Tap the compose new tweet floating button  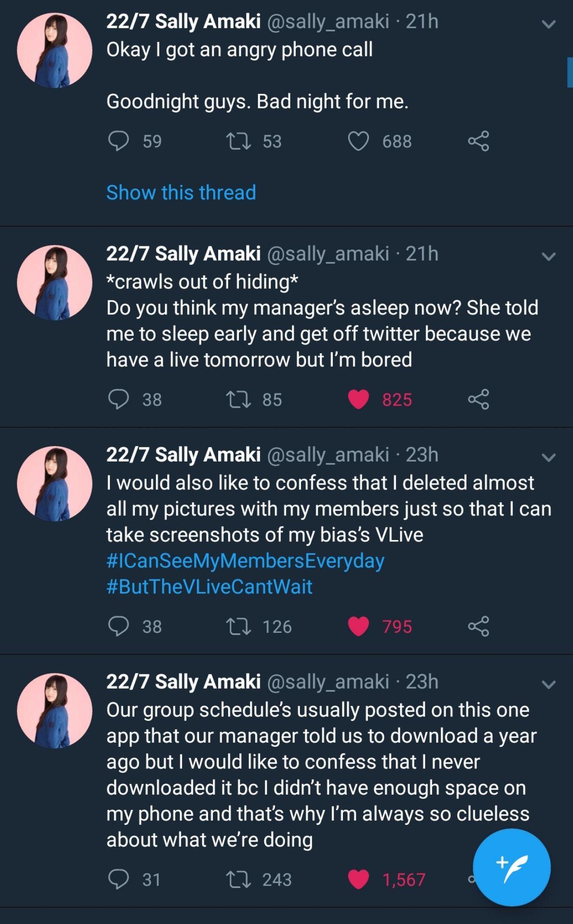[511, 867]
